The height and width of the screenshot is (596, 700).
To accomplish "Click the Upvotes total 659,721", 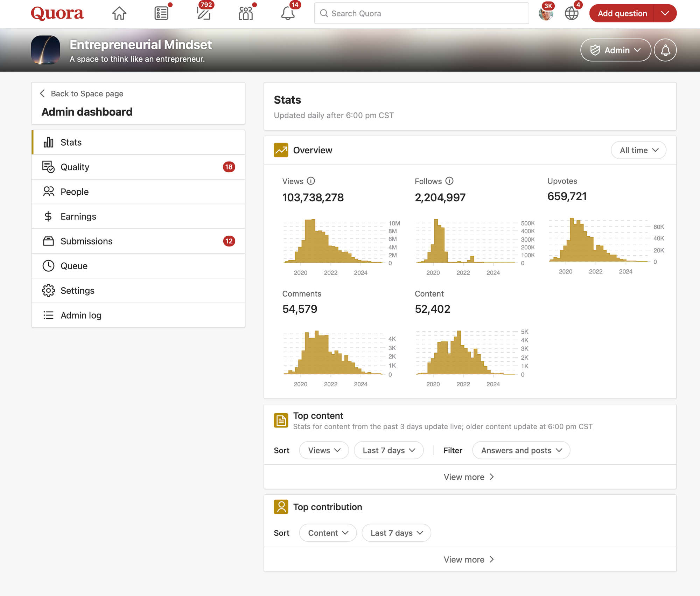I will [x=567, y=196].
